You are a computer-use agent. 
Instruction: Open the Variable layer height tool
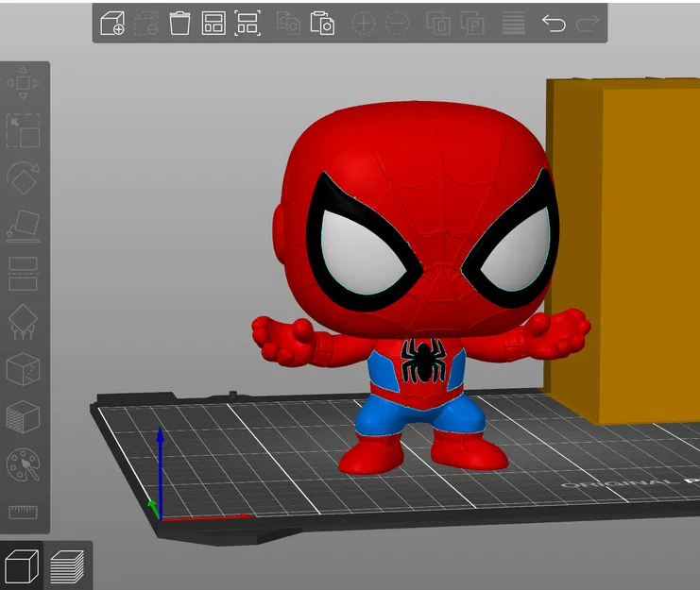(x=513, y=24)
